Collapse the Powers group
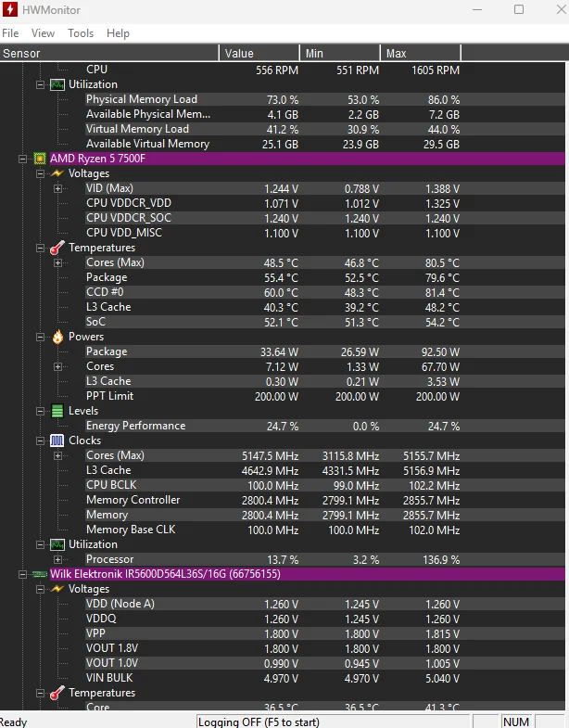 point(41,337)
